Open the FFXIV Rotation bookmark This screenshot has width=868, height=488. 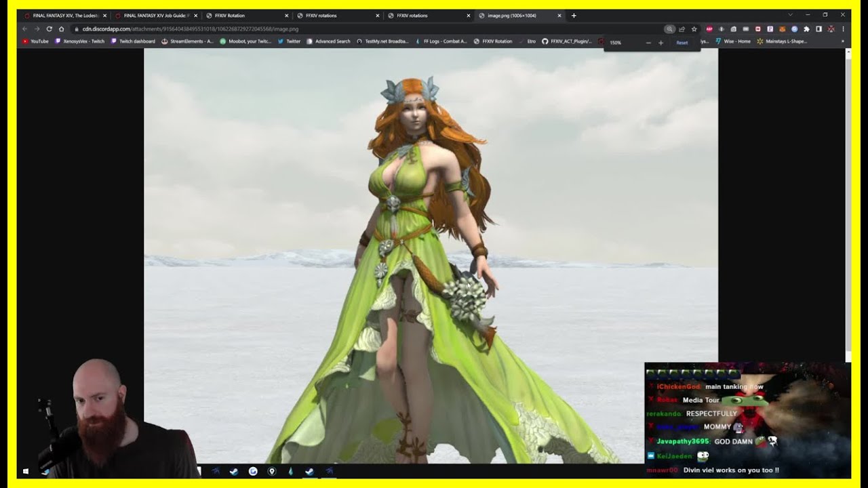click(493, 41)
